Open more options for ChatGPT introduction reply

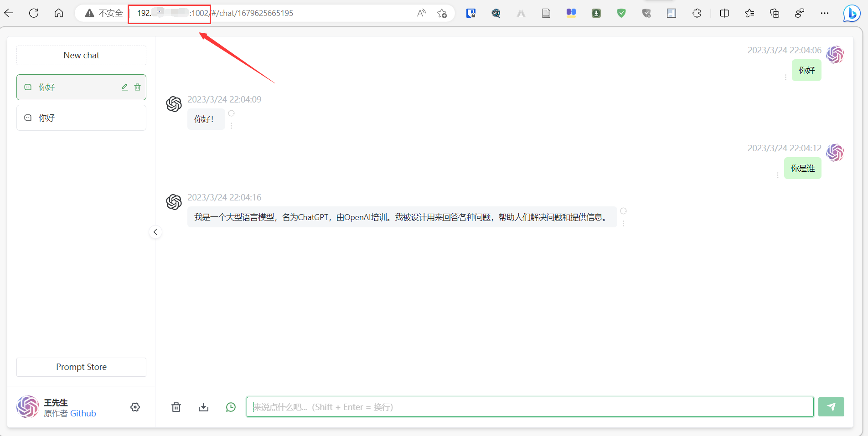click(x=623, y=223)
